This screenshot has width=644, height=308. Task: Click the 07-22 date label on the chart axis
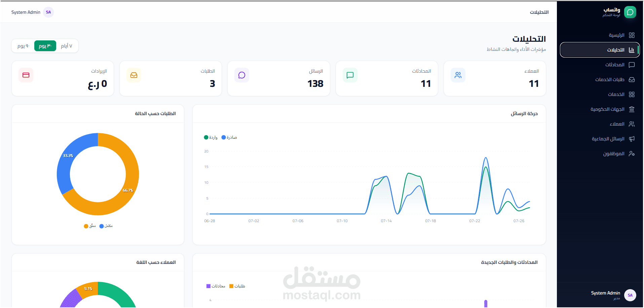[x=475, y=221]
